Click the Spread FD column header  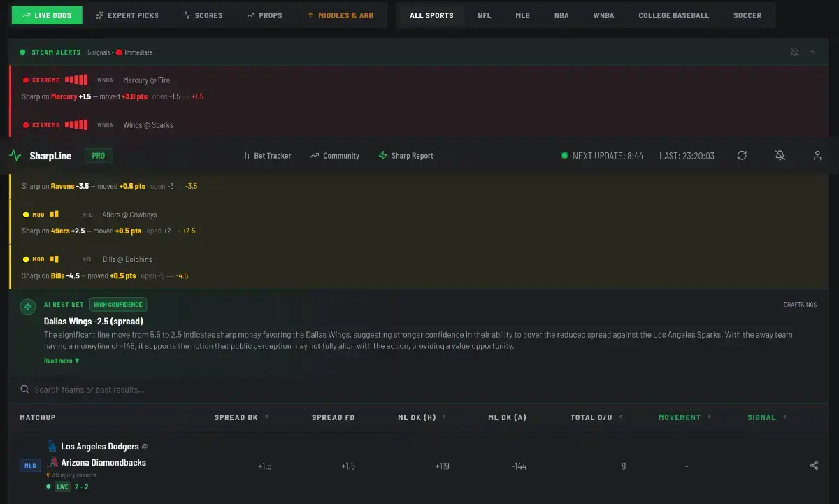click(x=333, y=417)
